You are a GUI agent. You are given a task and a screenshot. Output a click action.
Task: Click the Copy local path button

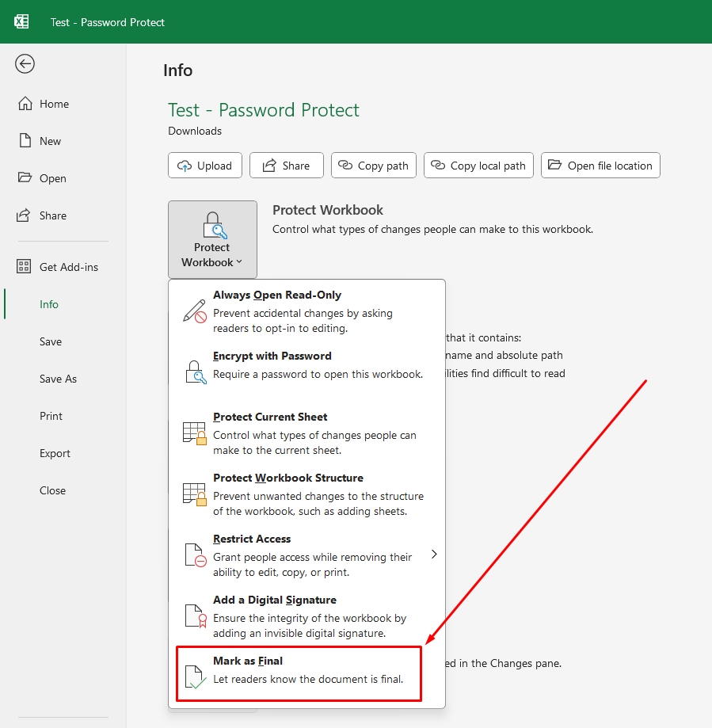(478, 166)
